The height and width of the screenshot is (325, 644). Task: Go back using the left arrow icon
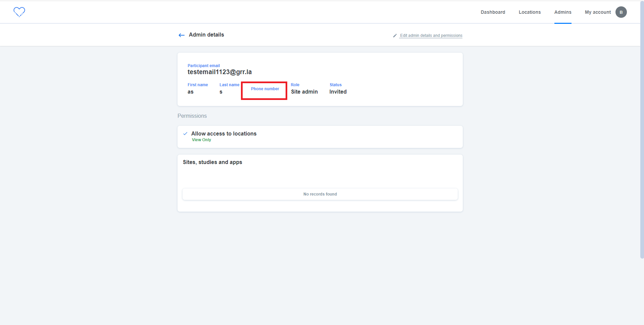coord(182,35)
